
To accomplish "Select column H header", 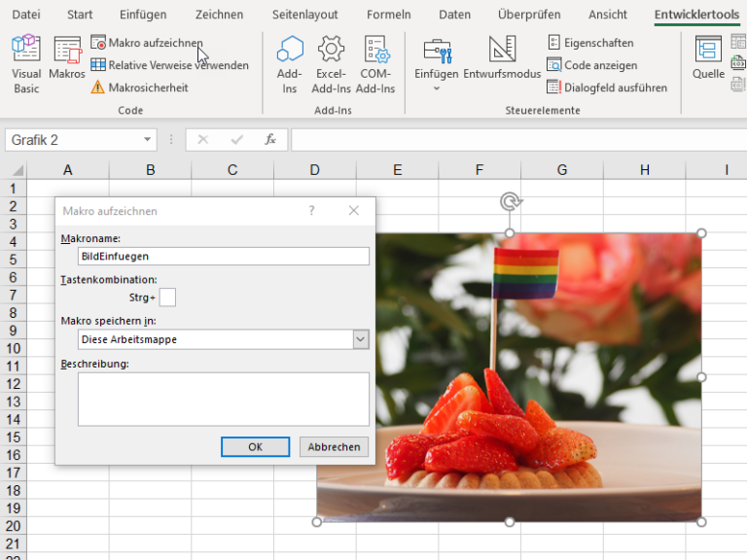I will tap(645, 170).
